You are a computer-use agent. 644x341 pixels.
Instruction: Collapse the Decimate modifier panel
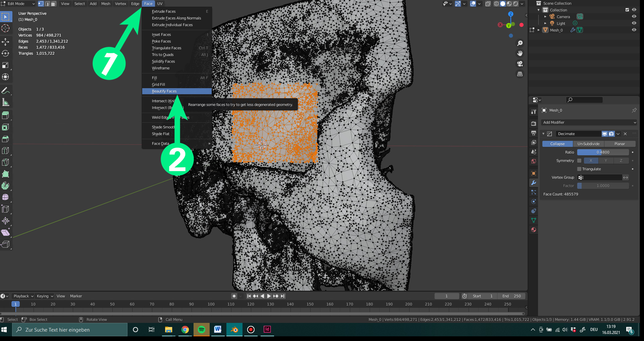(543, 134)
